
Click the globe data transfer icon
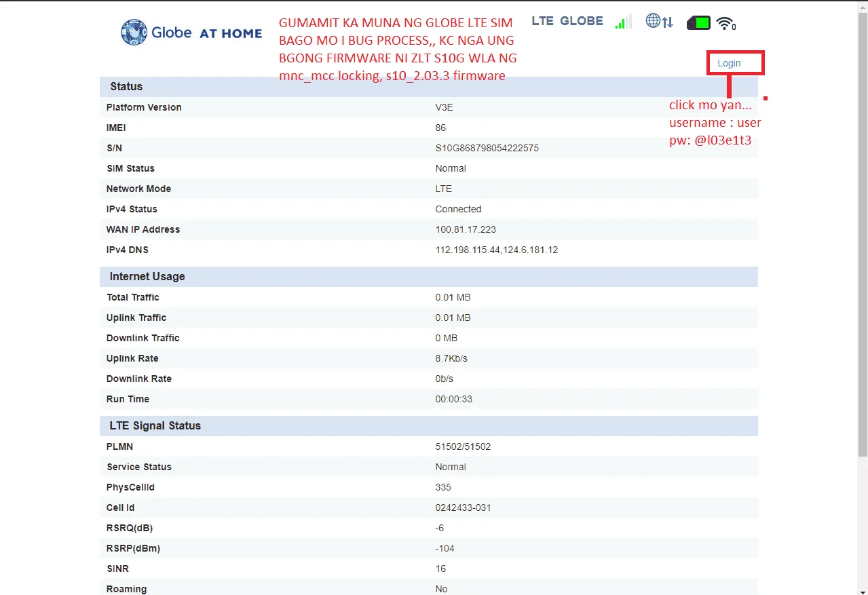click(x=659, y=21)
